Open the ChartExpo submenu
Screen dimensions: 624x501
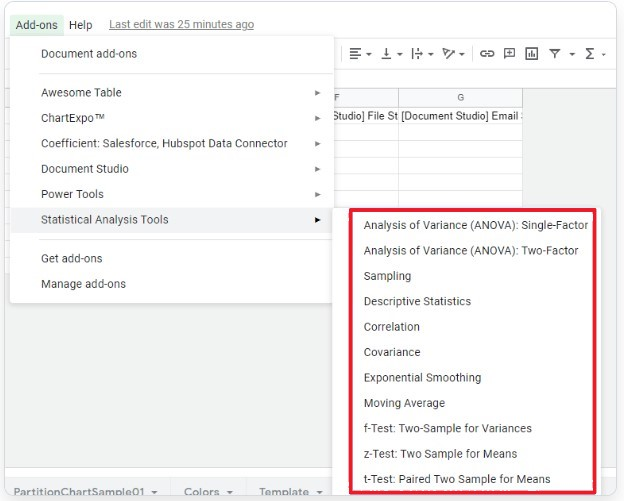[x=171, y=118]
